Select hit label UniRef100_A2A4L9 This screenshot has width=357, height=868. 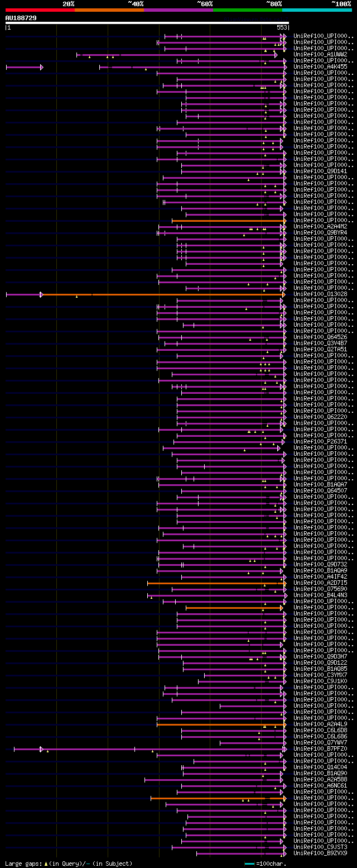(320, 724)
